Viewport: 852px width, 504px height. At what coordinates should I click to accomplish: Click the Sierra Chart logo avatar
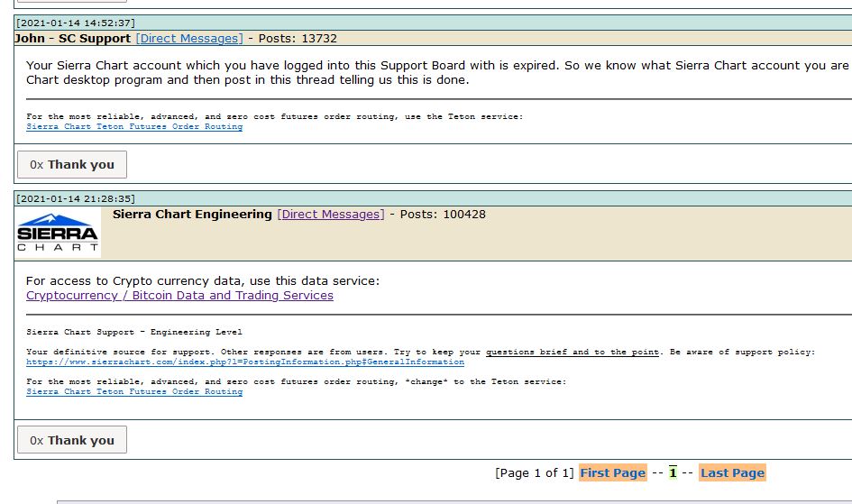[59, 233]
